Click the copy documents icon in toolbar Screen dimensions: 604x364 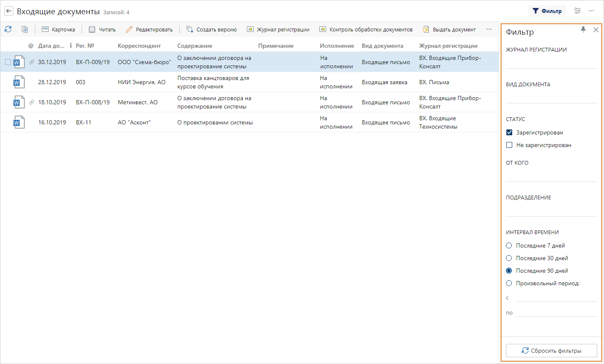point(25,29)
